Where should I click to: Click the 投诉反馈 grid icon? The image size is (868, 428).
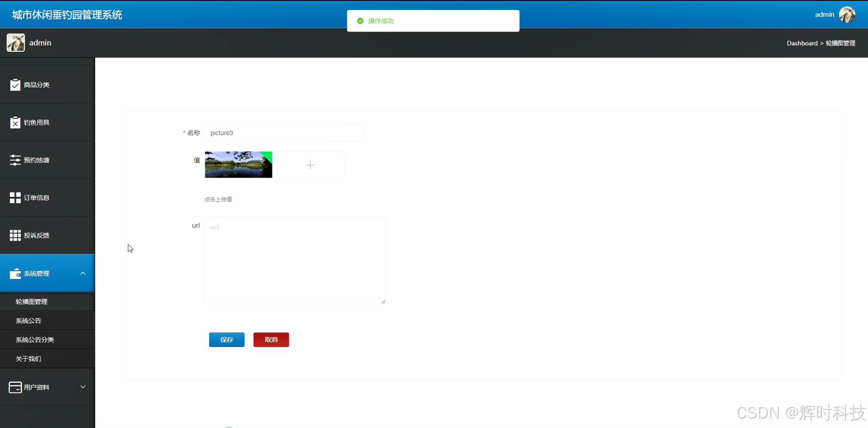click(x=15, y=235)
